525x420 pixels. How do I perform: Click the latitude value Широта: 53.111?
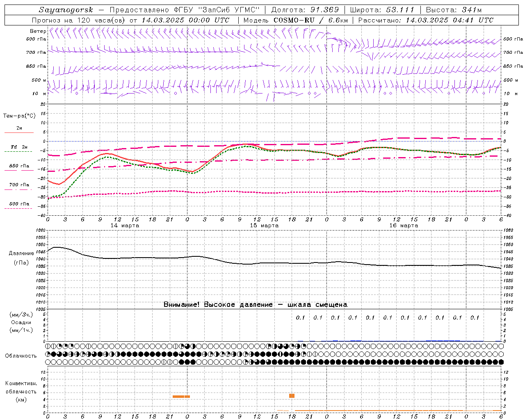click(x=382, y=10)
